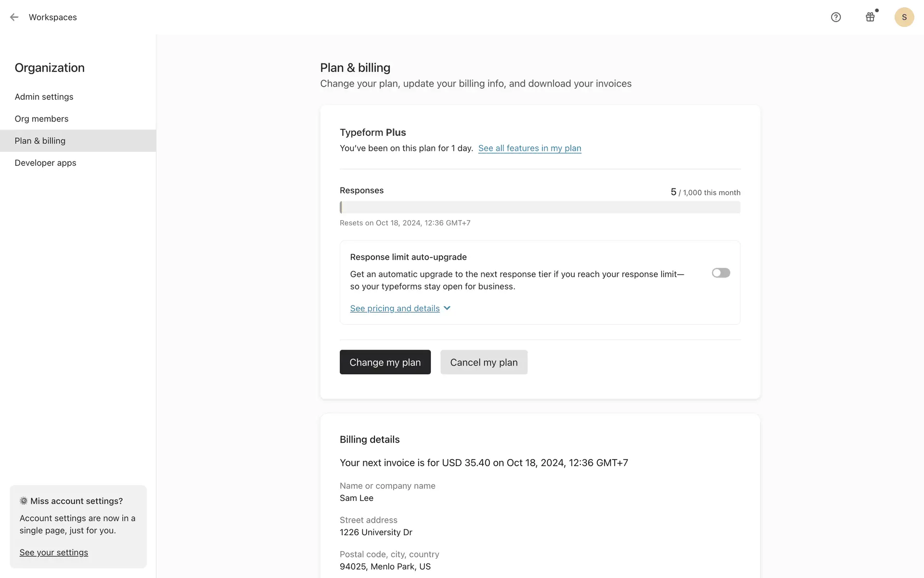Click the gear icon beside Miss account settings
Image resolution: width=924 pixels, height=578 pixels.
coord(24,501)
